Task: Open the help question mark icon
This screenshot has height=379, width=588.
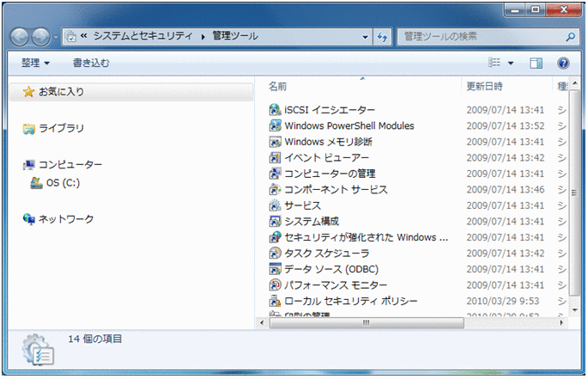Action: [563, 64]
